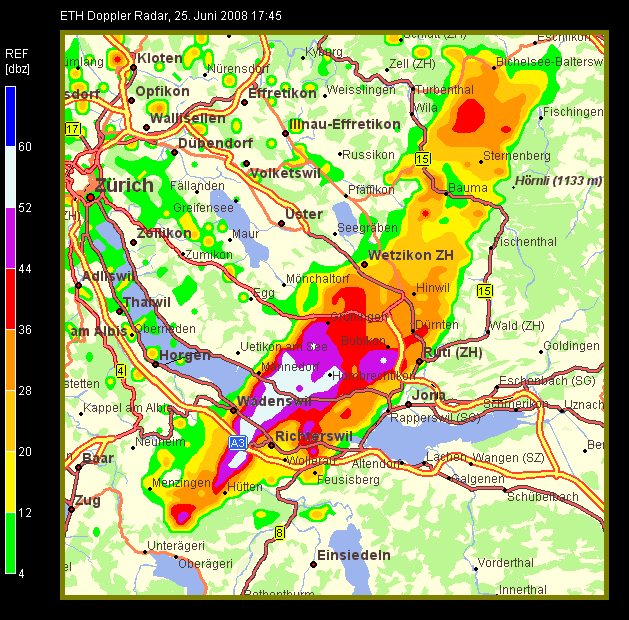Click the yellow 4 road sign
The height and width of the screenshot is (620, 629).
tap(121, 371)
